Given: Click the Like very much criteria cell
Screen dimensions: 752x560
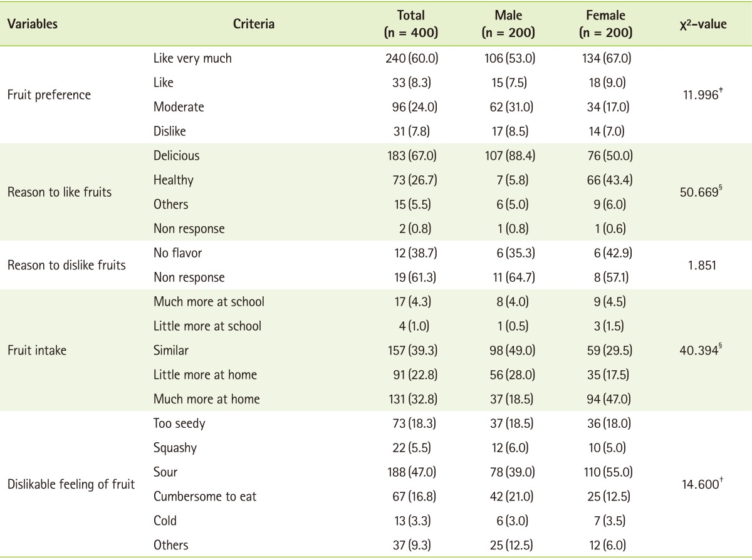Looking at the screenshot, I should pos(192,58).
